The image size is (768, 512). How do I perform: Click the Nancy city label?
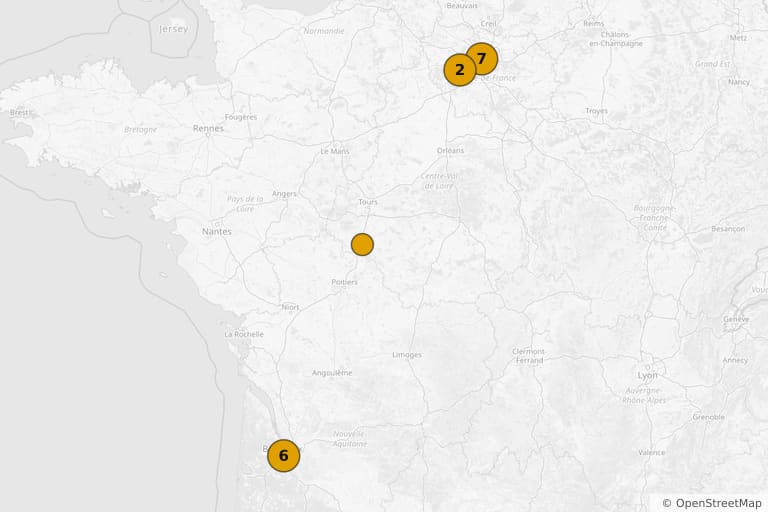(739, 82)
